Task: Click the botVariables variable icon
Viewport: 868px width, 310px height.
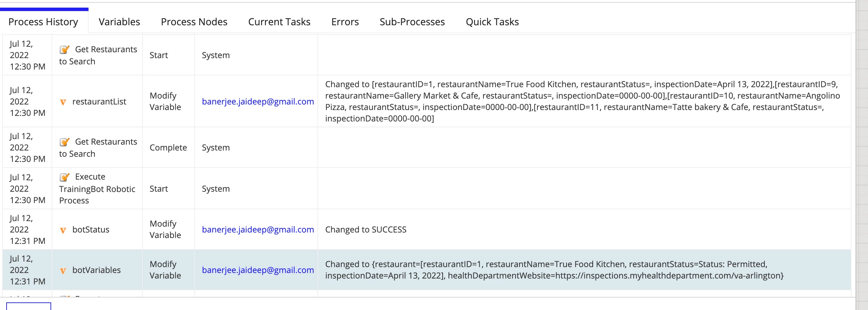Action: 63,271
